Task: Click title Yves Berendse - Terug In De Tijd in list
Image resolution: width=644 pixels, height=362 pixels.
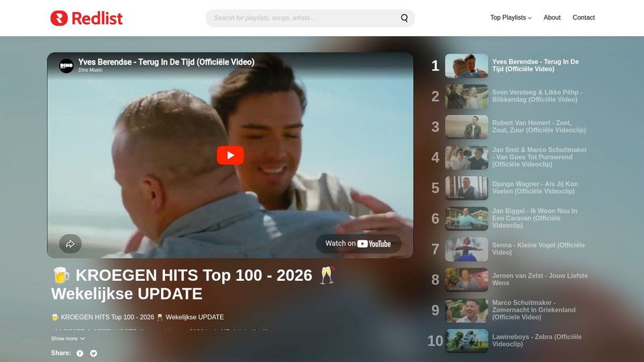Action: 535,65
